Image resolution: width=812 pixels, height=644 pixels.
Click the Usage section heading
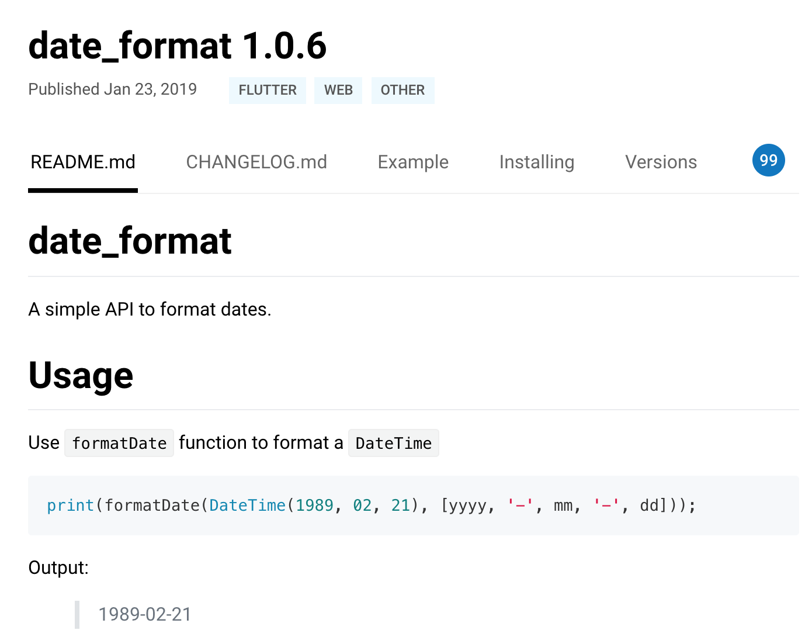(x=81, y=375)
